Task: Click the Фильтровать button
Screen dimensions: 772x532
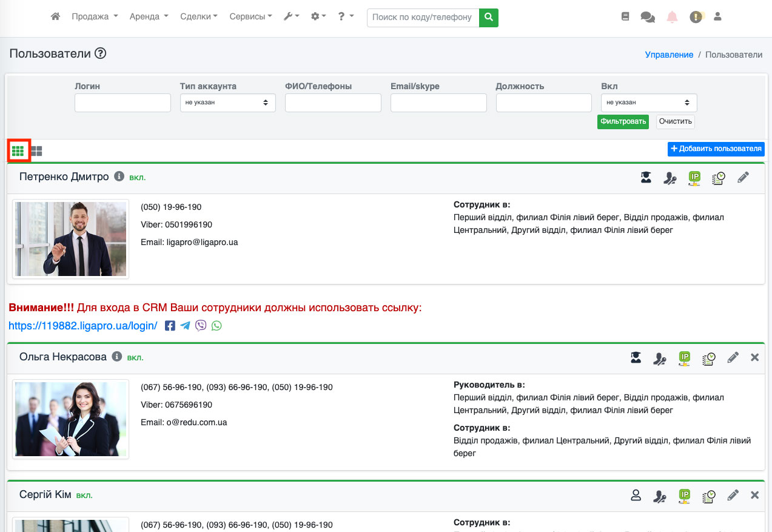Action: 623,121
